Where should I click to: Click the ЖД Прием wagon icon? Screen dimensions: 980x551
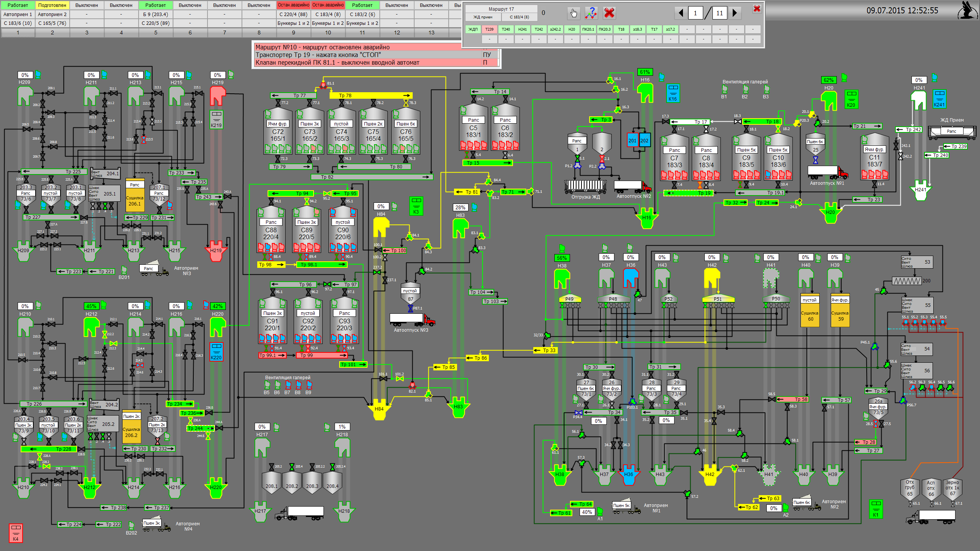952,133
